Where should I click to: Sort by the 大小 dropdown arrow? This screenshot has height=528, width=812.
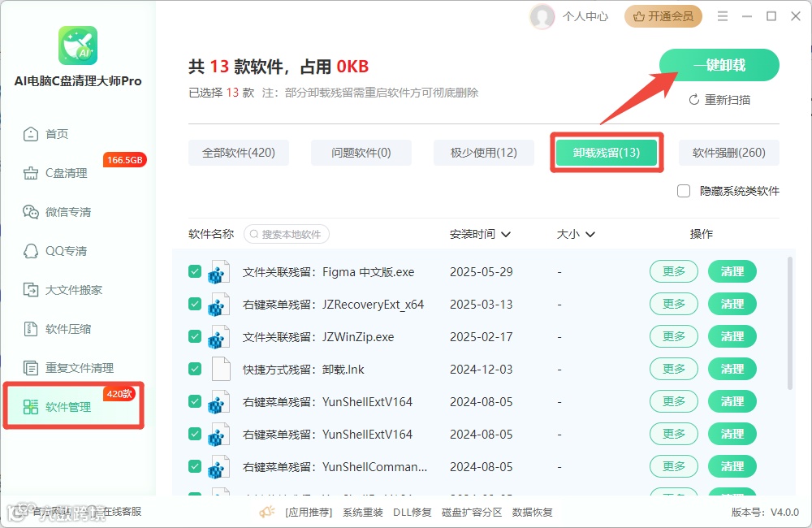coord(590,234)
